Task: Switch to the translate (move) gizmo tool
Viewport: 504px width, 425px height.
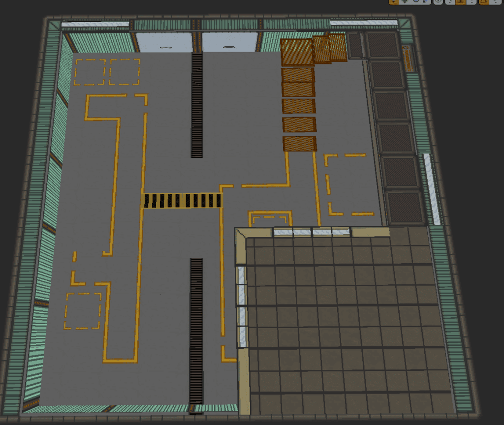Action: pyautogui.click(x=405, y=1)
